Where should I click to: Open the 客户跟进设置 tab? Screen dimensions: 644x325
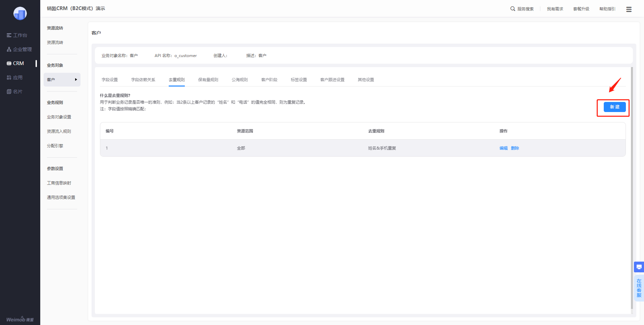(x=332, y=80)
